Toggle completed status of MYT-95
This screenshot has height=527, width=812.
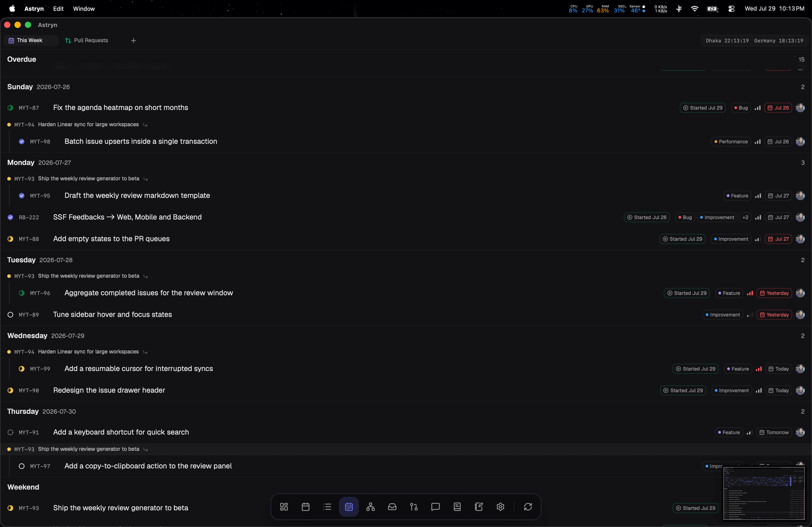[21, 196]
